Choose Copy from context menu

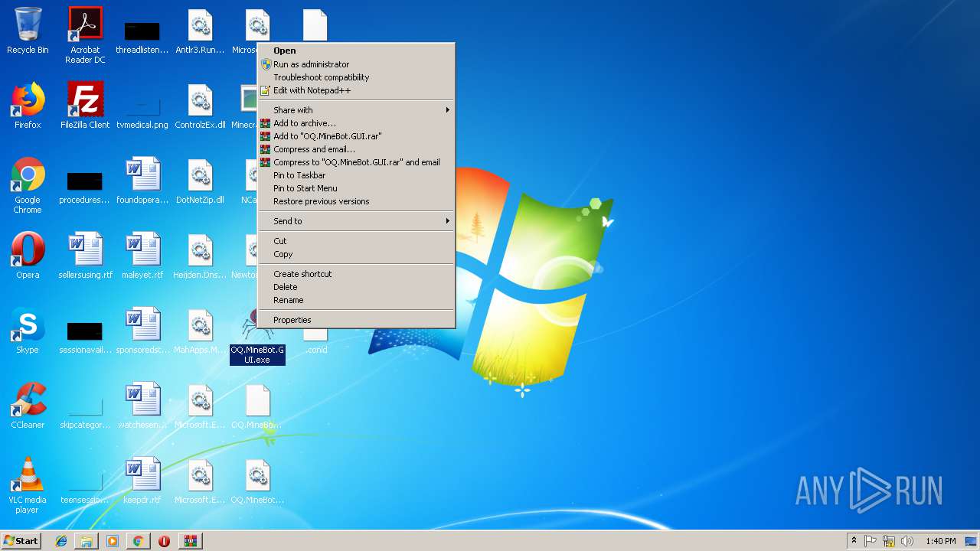click(356, 254)
